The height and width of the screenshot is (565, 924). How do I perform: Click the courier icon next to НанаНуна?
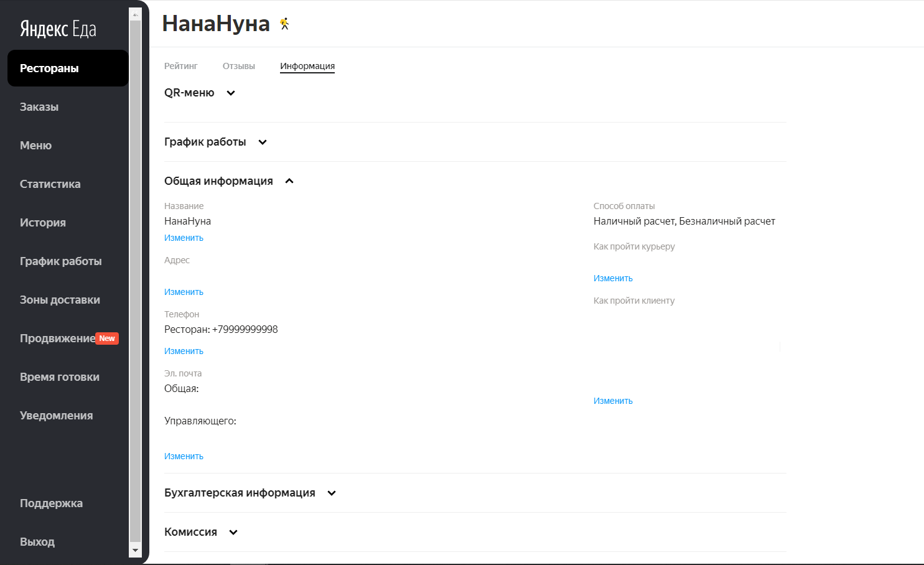click(x=284, y=24)
